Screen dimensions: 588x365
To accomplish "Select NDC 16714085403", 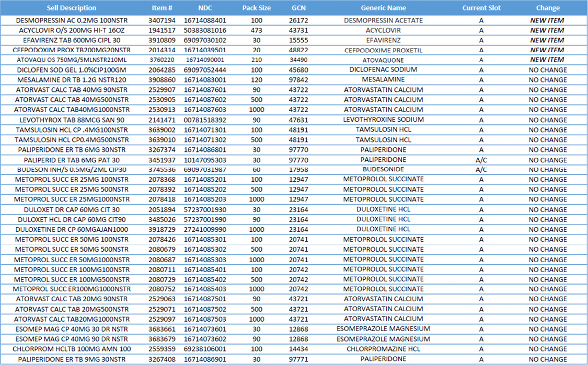I will 205,289.
